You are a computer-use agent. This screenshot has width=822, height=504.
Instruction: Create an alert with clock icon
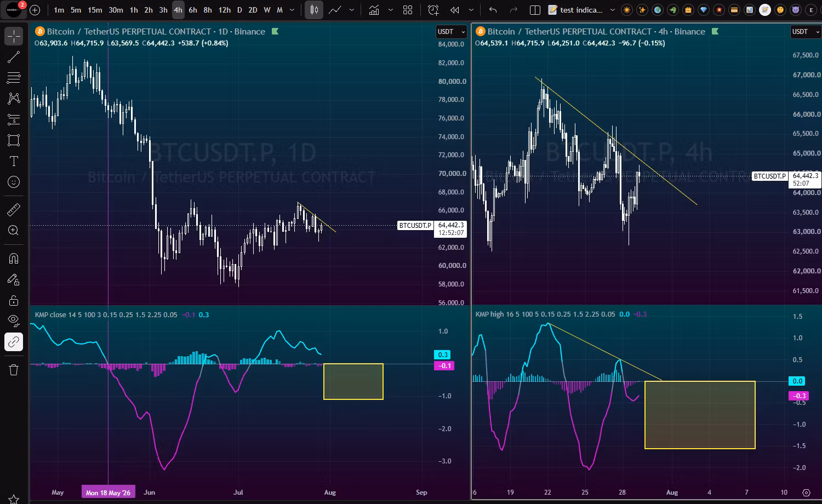click(433, 10)
